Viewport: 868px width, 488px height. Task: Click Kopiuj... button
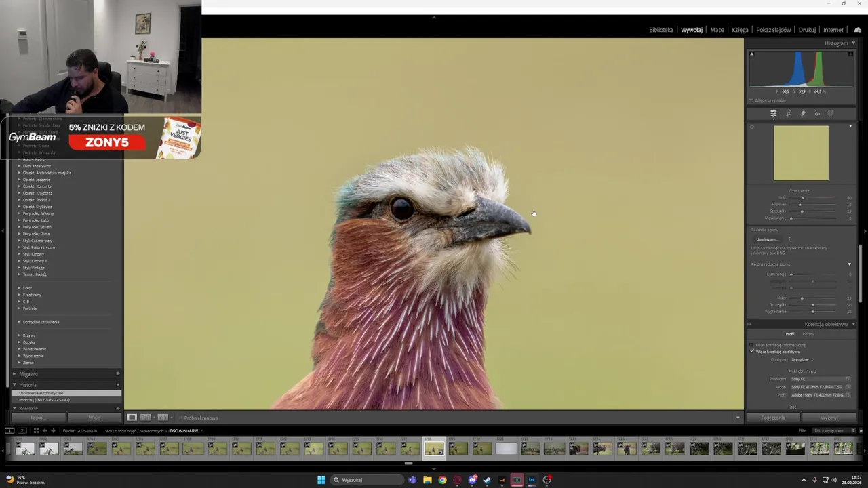tap(37, 418)
